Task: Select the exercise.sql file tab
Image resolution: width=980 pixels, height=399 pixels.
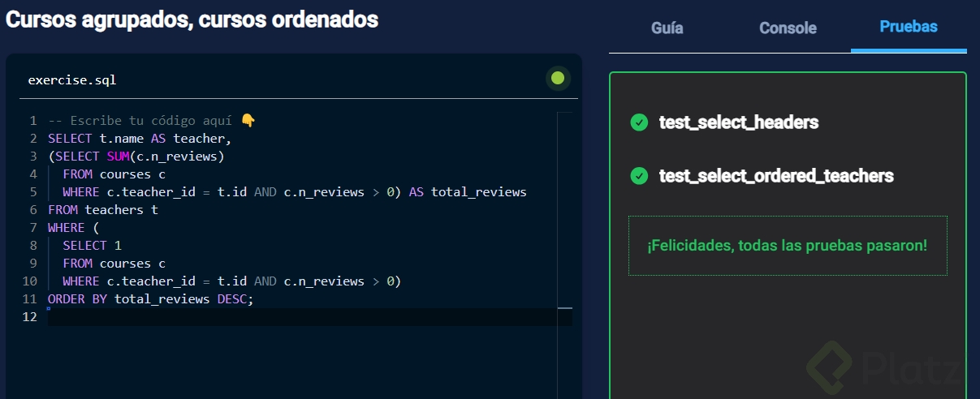Action: click(72, 80)
